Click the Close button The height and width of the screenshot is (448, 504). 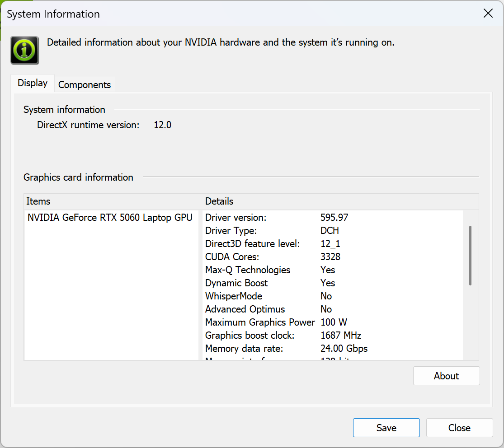(459, 428)
